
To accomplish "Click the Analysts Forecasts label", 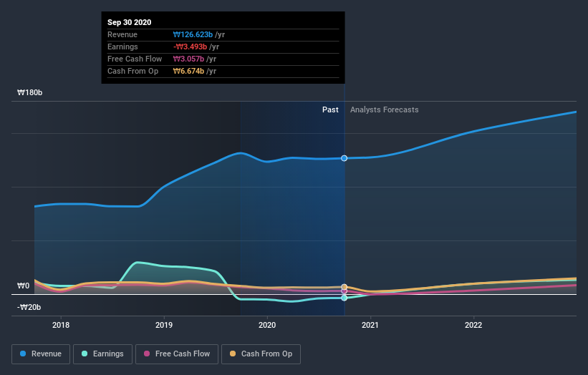I will [x=385, y=109].
